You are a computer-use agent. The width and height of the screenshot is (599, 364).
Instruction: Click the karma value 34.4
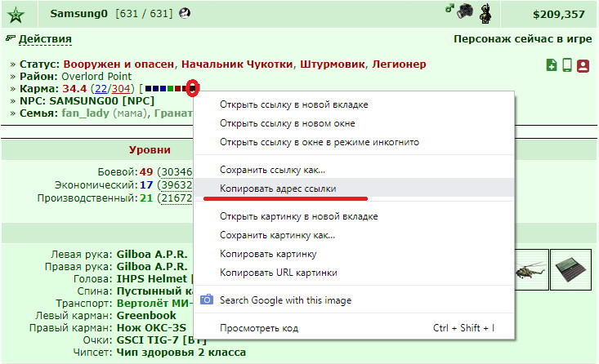coord(74,88)
